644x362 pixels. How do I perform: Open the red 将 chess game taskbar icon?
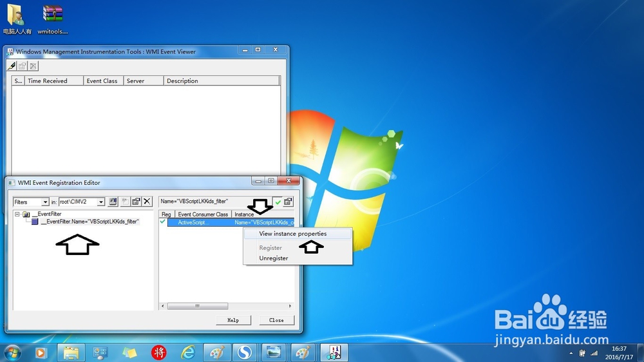pyautogui.click(x=159, y=352)
